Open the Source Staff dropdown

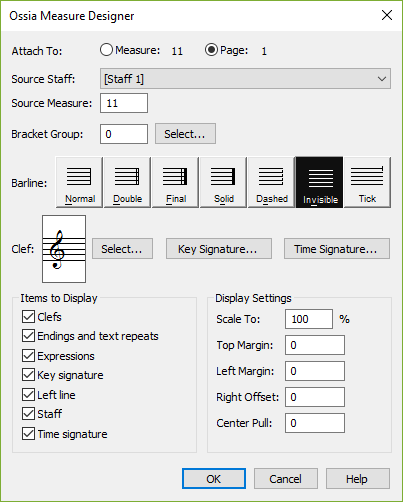click(x=245, y=79)
